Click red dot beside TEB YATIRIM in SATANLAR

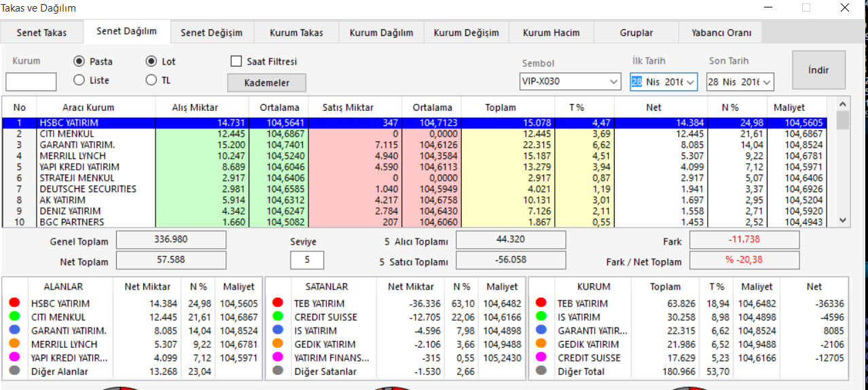[x=277, y=303]
